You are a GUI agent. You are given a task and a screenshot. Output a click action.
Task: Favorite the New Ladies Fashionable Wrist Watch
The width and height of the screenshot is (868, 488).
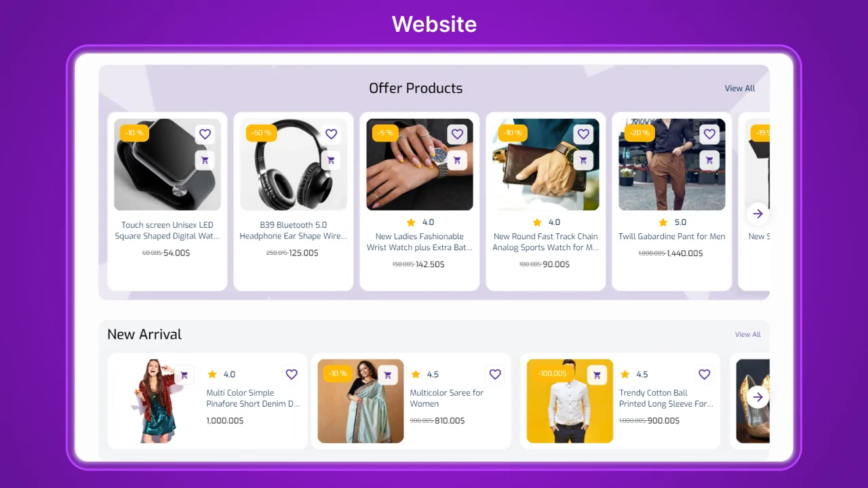point(457,134)
